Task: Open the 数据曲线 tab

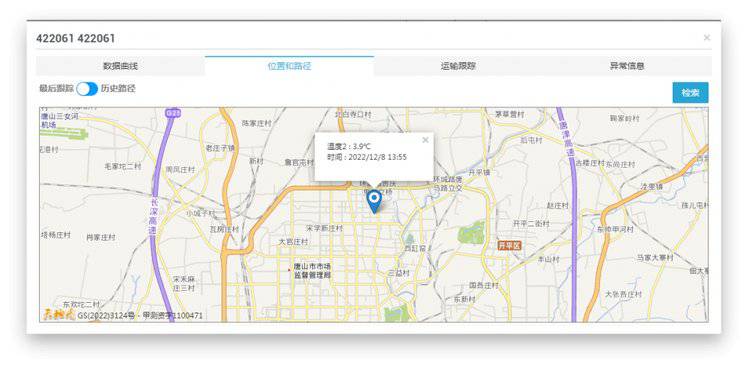Action: (120, 66)
